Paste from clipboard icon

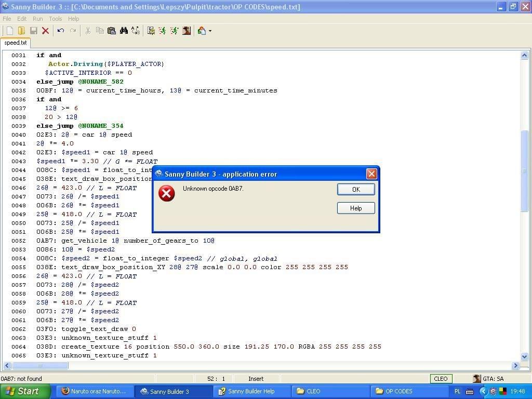[x=112, y=31]
